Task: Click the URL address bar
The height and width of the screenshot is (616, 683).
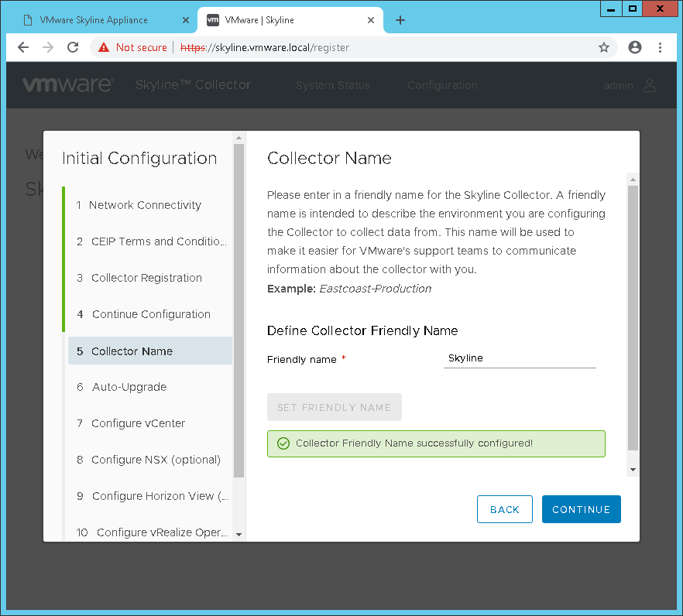Action: tap(353, 47)
